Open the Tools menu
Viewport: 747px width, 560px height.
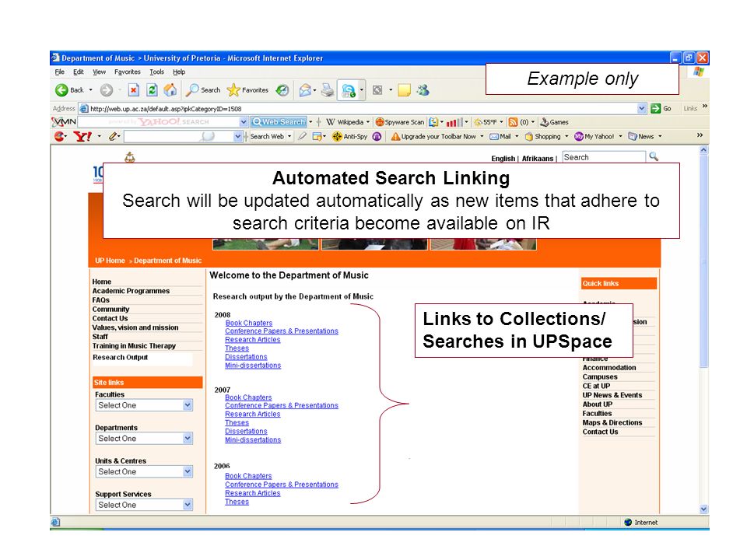(156, 72)
